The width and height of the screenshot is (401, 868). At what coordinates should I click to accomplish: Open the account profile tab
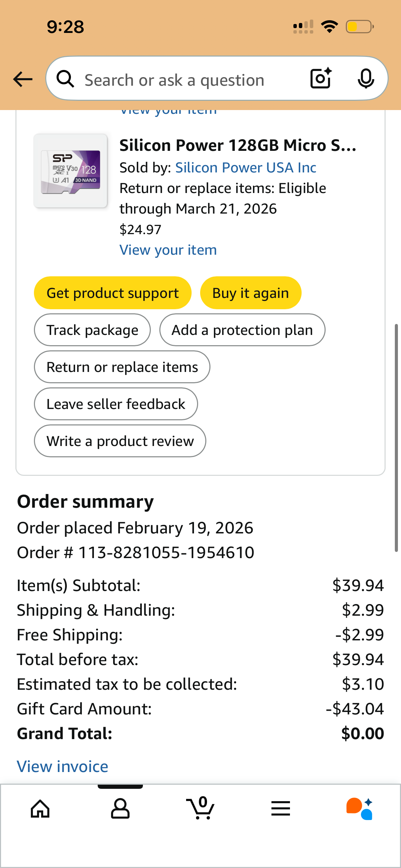(120, 809)
